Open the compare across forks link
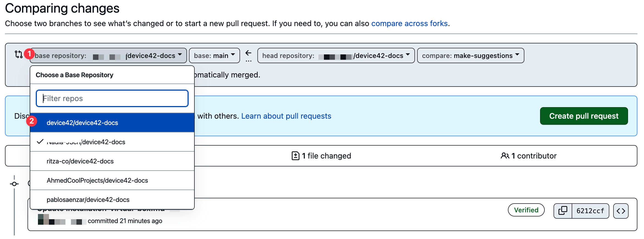 409,24
